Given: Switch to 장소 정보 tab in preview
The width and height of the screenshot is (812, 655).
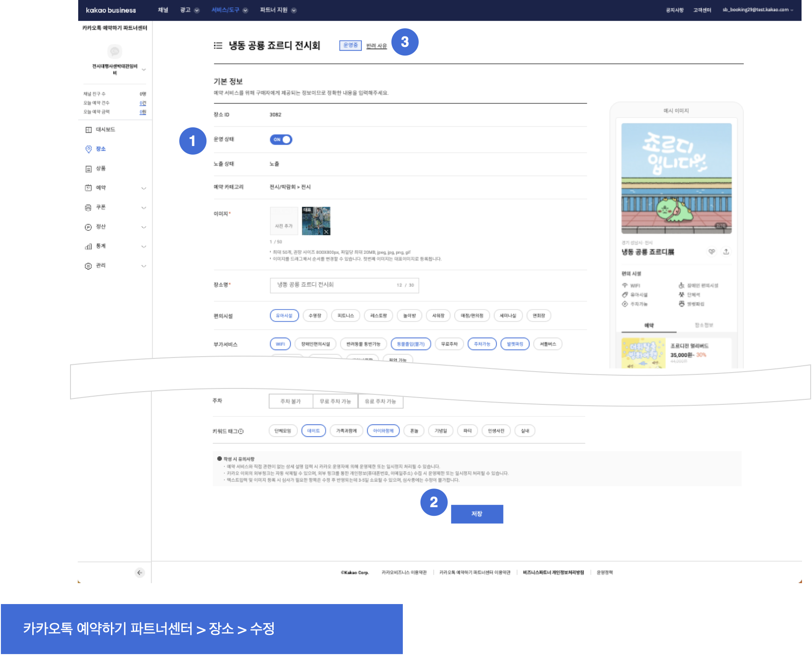Looking at the screenshot, I should 704,325.
